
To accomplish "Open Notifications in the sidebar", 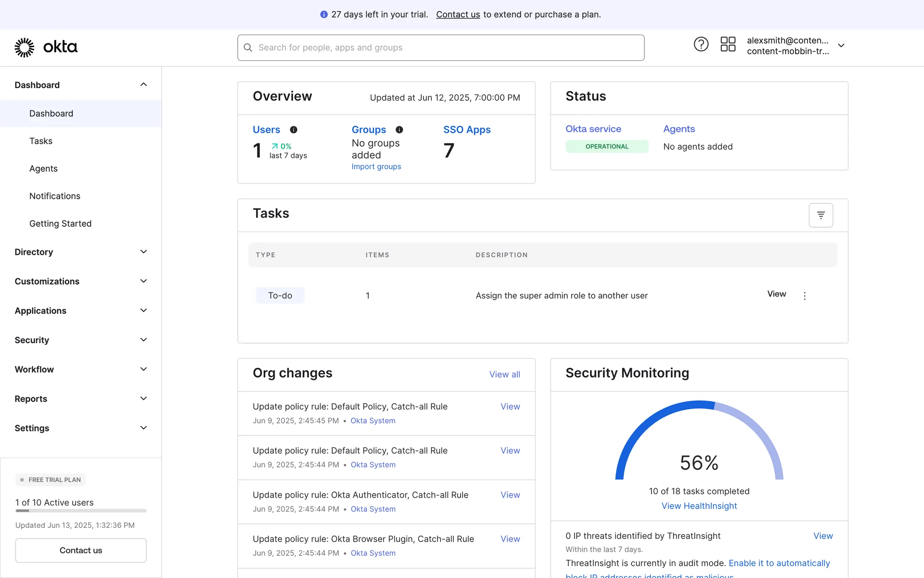I will click(x=55, y=196).
